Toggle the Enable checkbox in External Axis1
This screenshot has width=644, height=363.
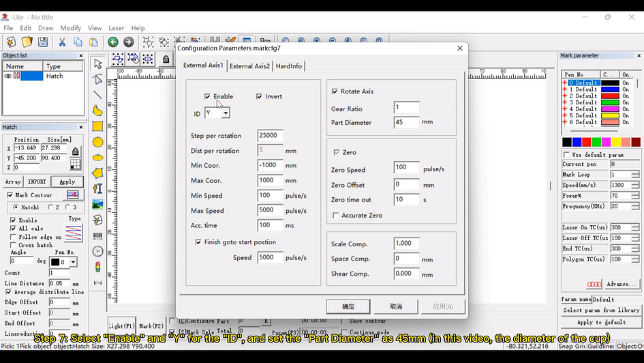tap(207, 96)
